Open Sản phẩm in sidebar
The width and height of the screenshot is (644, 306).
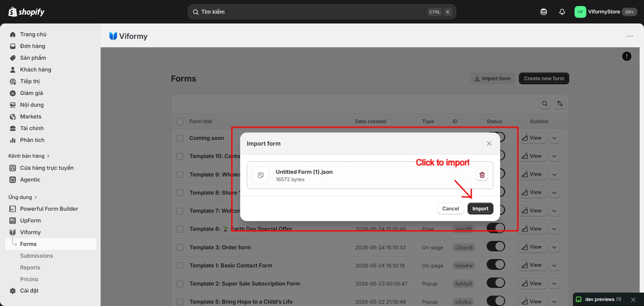(x=50, y=58)
